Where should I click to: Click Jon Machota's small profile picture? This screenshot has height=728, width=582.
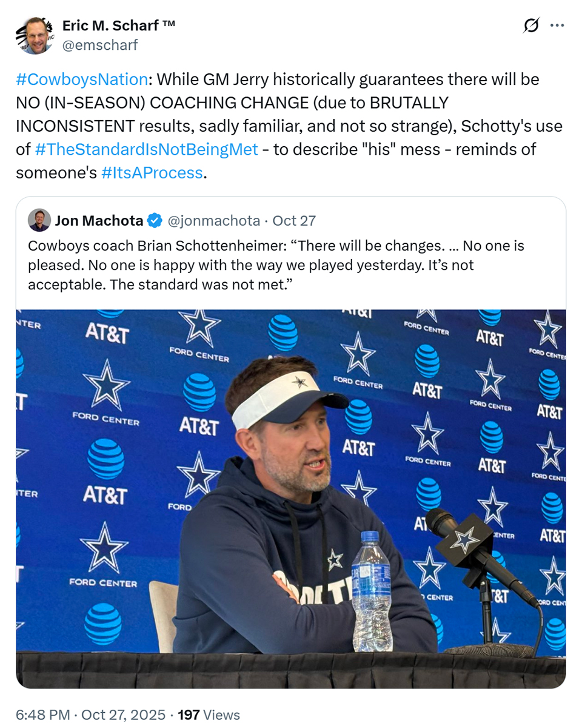[39, 220]
